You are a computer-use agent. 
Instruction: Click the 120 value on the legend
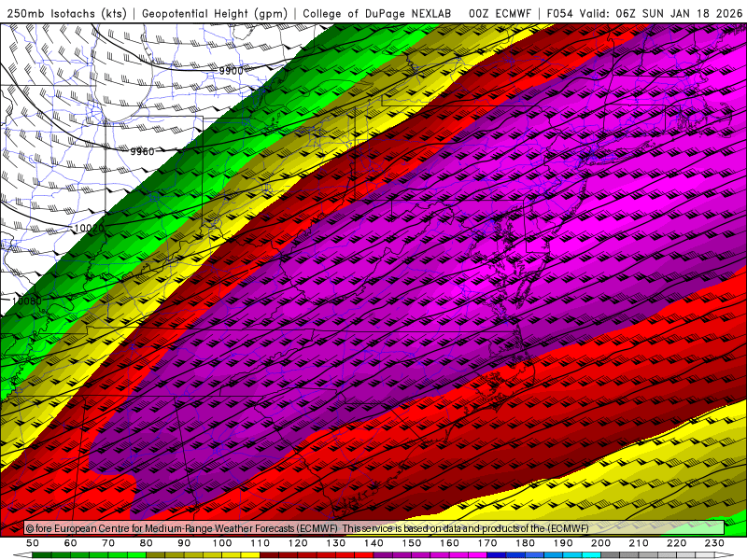pyautogui.click(x=298, y=543)
